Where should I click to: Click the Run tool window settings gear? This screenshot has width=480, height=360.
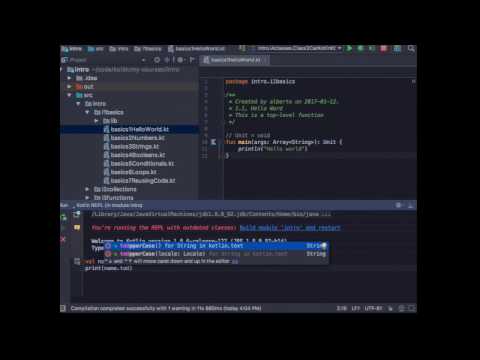coord(398,205)
